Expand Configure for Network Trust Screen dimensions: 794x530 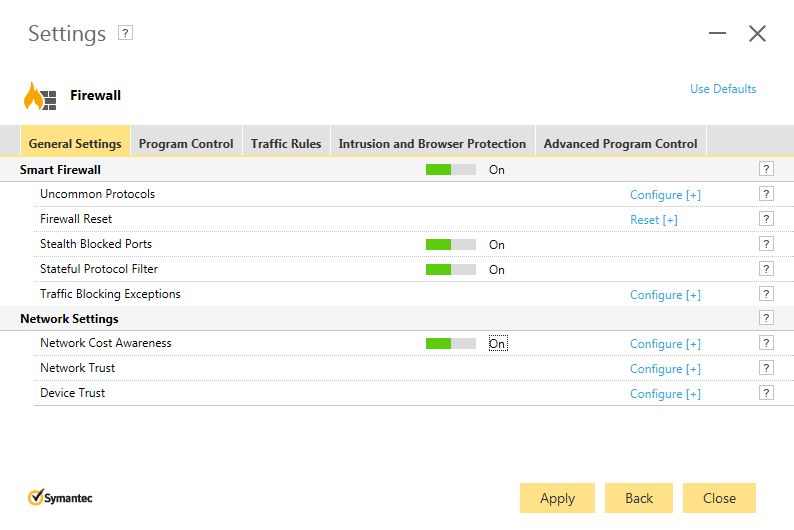(665, 369)
